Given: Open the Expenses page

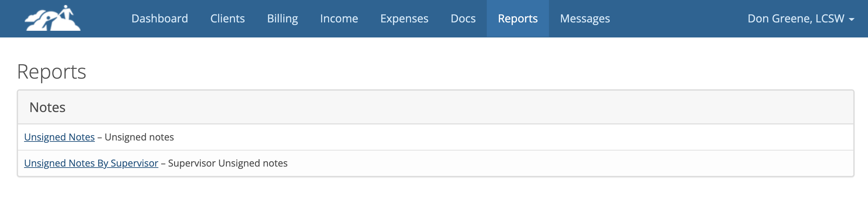Looking at the screenshot, I should 404,18.
